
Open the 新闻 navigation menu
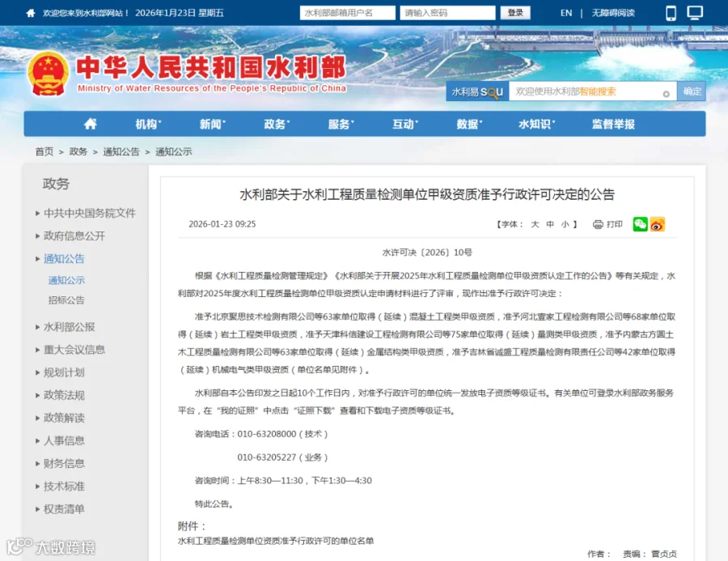tap(212, 124)
